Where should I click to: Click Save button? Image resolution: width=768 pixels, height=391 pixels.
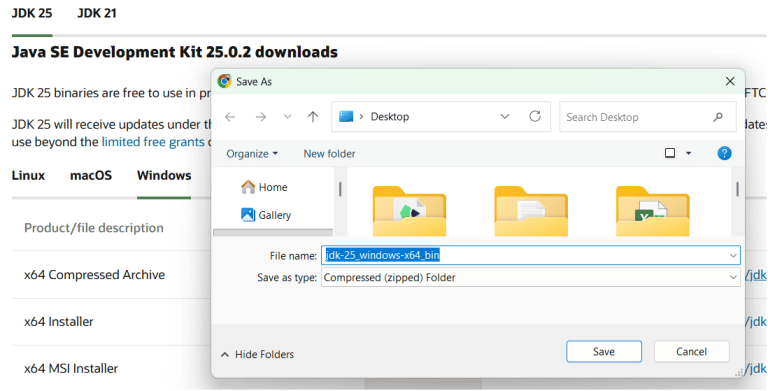(x=604, y=351)
